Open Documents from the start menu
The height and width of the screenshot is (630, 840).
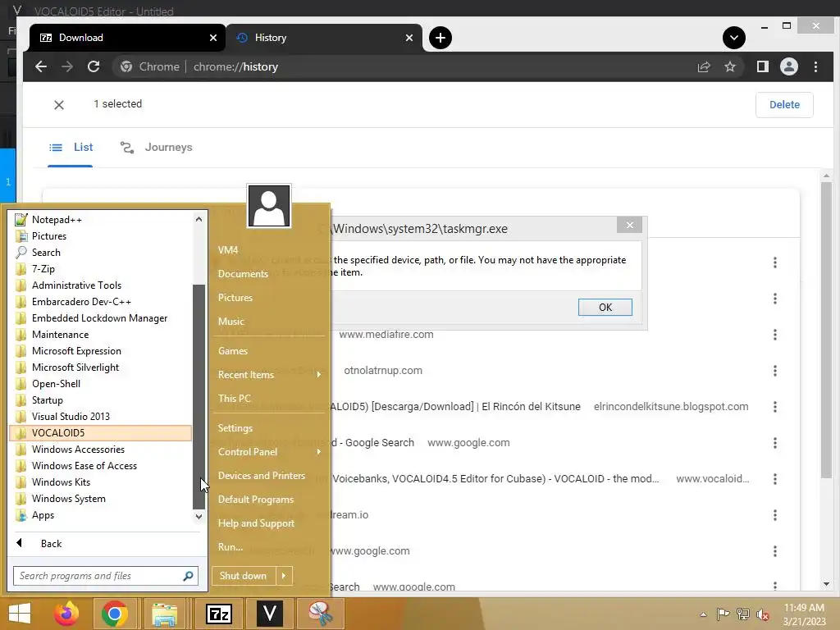pos(268,274)
